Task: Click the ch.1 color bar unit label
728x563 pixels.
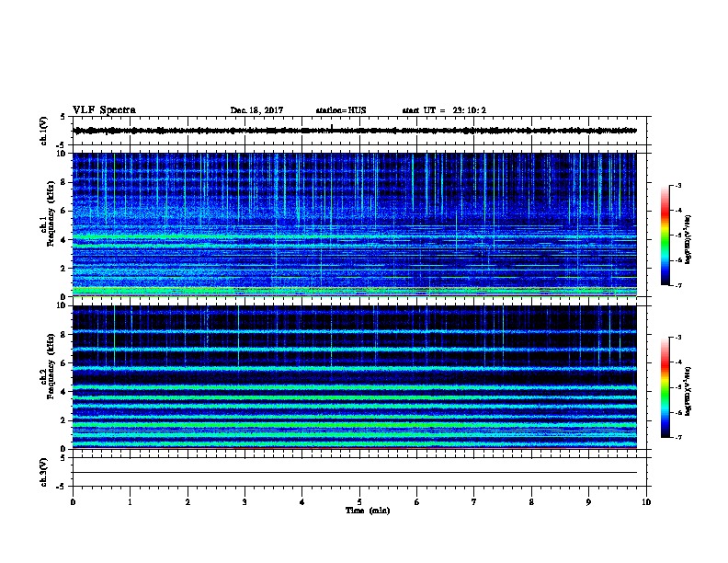Action: [688, 239]
